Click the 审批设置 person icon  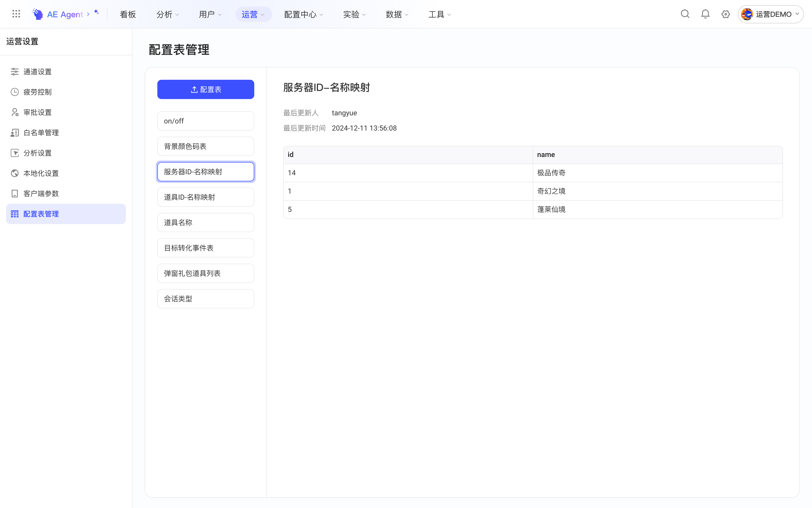pyautogui.click(x=15, y=112)
